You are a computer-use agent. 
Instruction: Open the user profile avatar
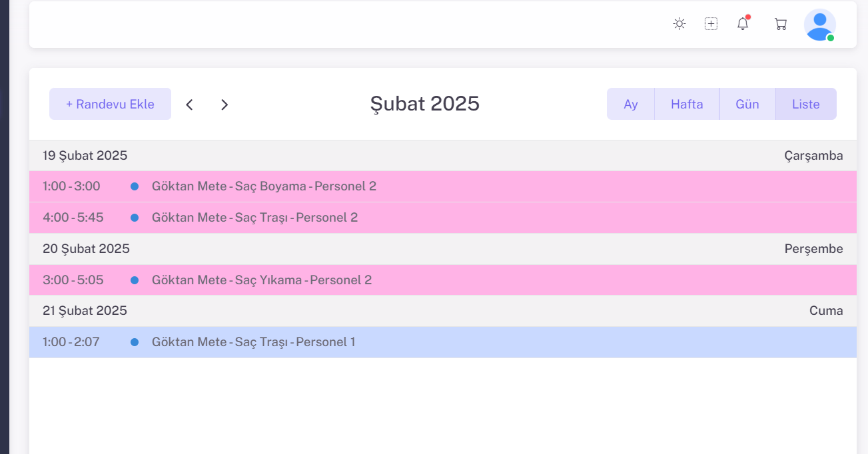tap(819, 25)
